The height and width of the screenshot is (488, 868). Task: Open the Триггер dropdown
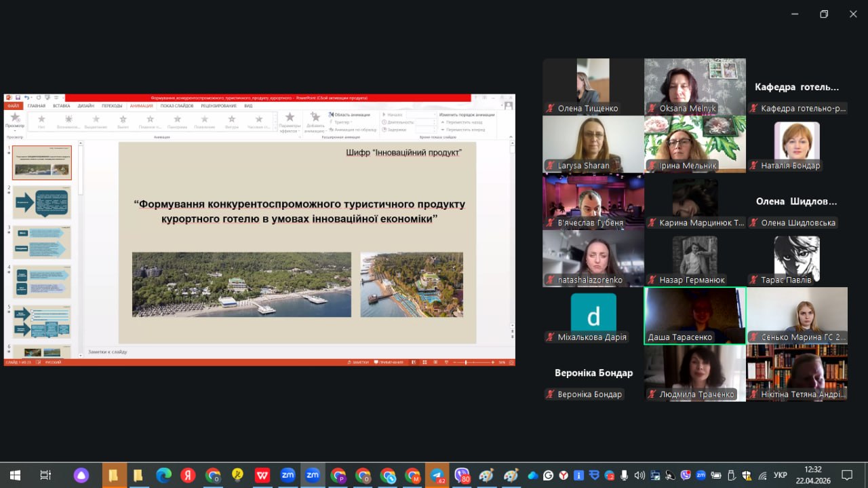(x=341, y=122)
